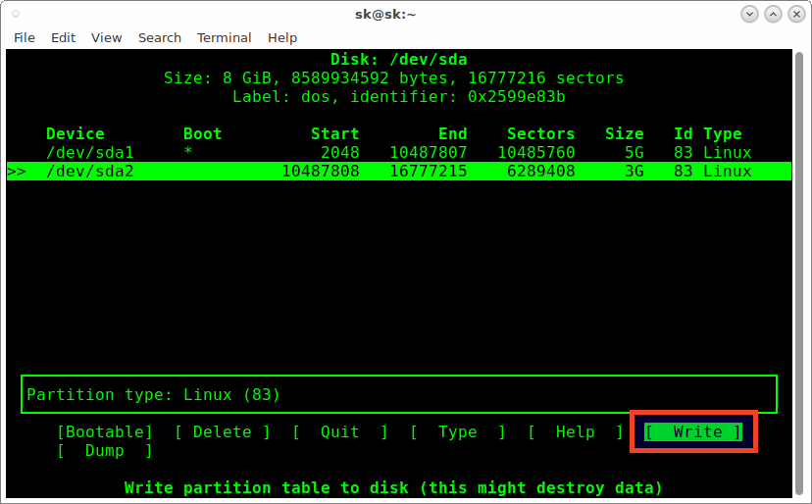Choose the Delete option in cfdisk

pos(223,432)
